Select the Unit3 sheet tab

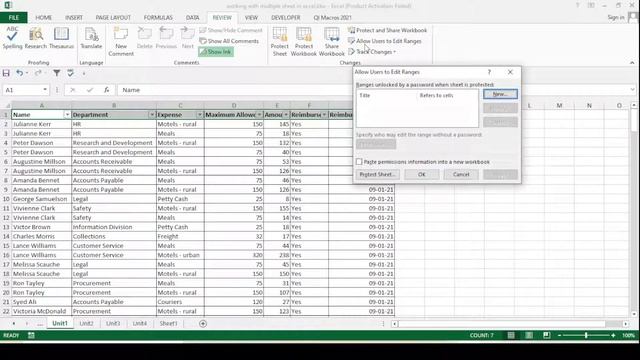(x=113, y=323)
